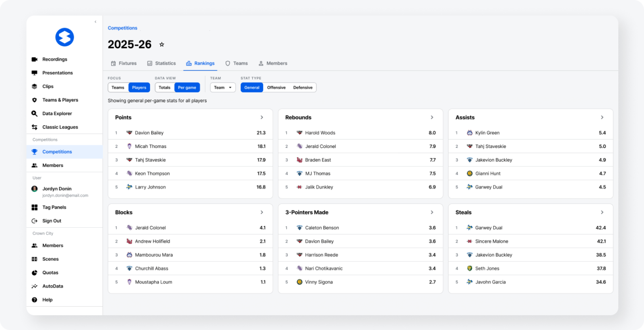This screenshot has width=644, height=330.
Task: Star the 2025-26 competition as favorite
Action: (162, 44)
